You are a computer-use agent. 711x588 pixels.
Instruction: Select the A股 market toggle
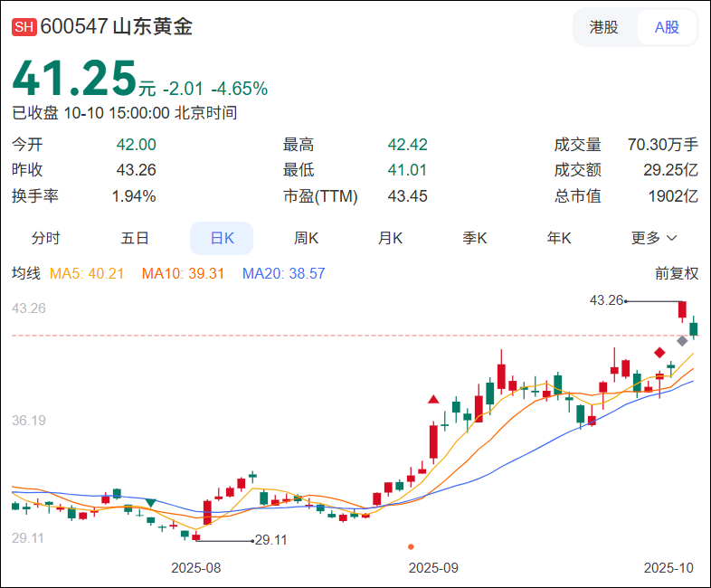(667, 27)
